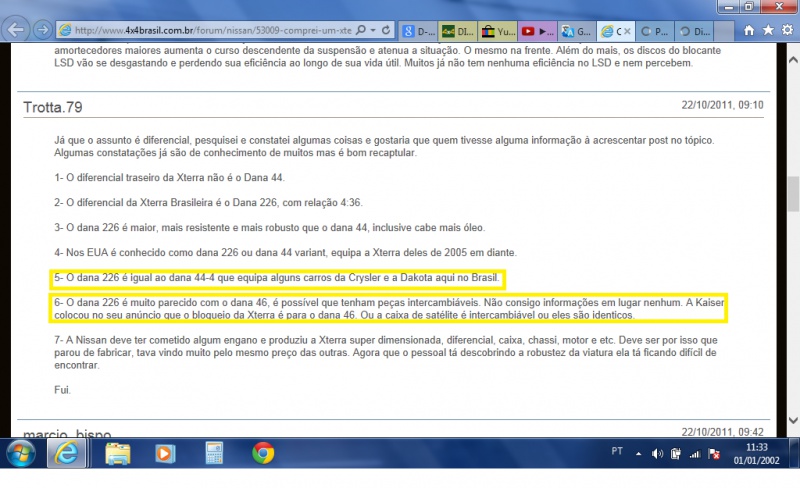This screenshot has width=800, height=488.
Task: Click line '4- Nos EUA é conhecido'
Action: pos(285,253)
